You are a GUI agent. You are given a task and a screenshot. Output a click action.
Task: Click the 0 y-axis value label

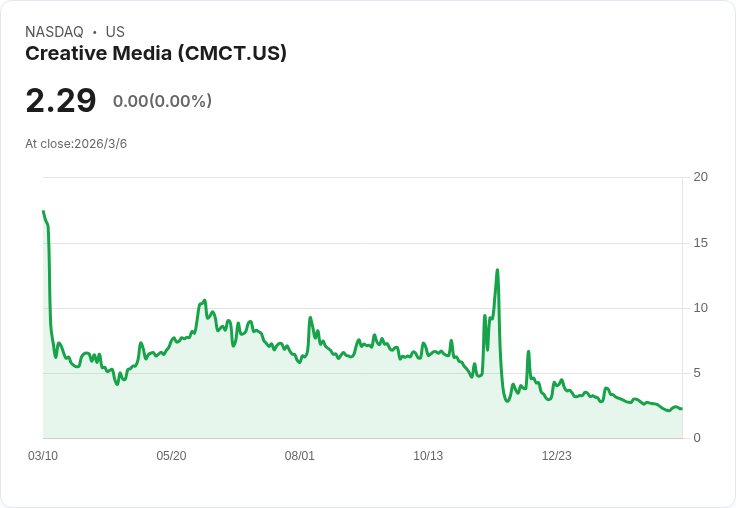[697, 438]
